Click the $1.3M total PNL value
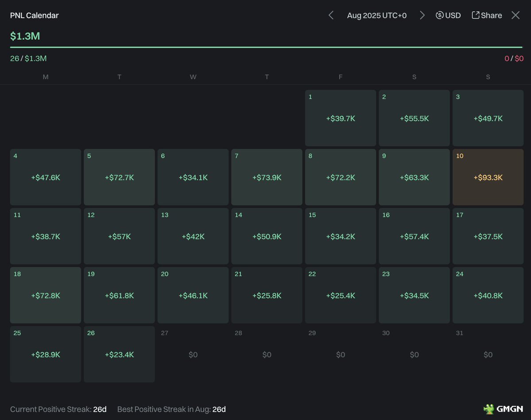This screenshot has height=420, width=531. 25,36
